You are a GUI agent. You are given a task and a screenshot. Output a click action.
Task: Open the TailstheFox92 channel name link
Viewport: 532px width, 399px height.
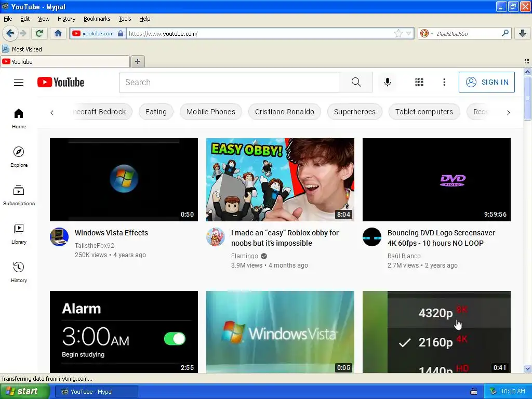pos(95,245)
